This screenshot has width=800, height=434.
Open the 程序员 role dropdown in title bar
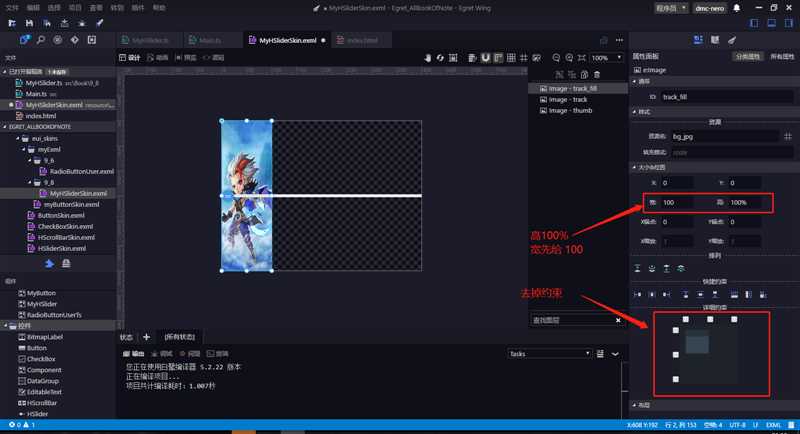pyautogui.click(x=671, y=8)
